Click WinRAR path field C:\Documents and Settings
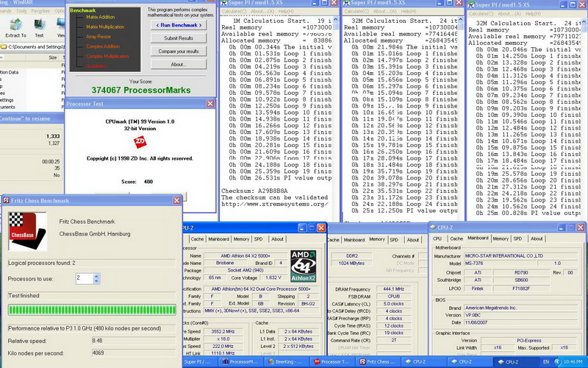Image resolution: width=588 pixels, height=368 pixels. (35, 47)
